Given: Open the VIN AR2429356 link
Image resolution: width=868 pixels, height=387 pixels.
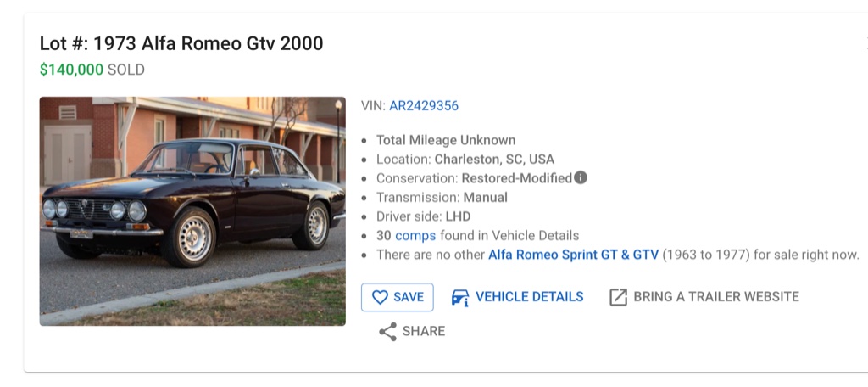Looking at the screenshot, I should tap(424, 106).
